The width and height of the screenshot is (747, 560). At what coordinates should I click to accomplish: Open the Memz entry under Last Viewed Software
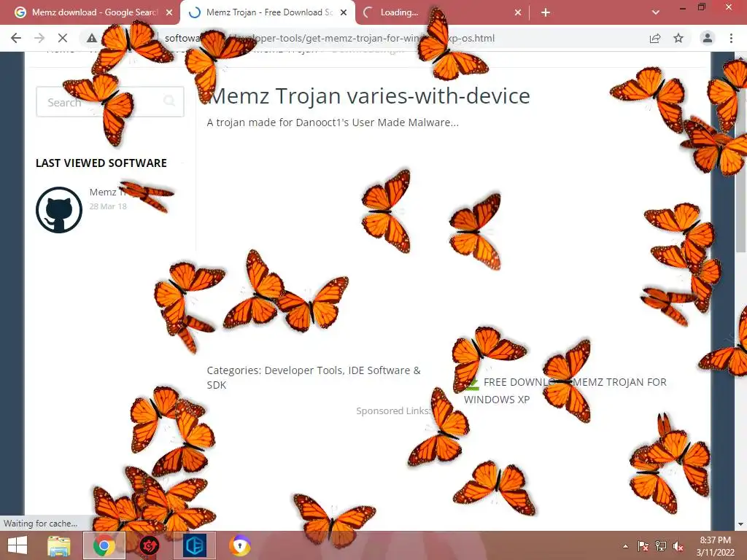point(109,192)
